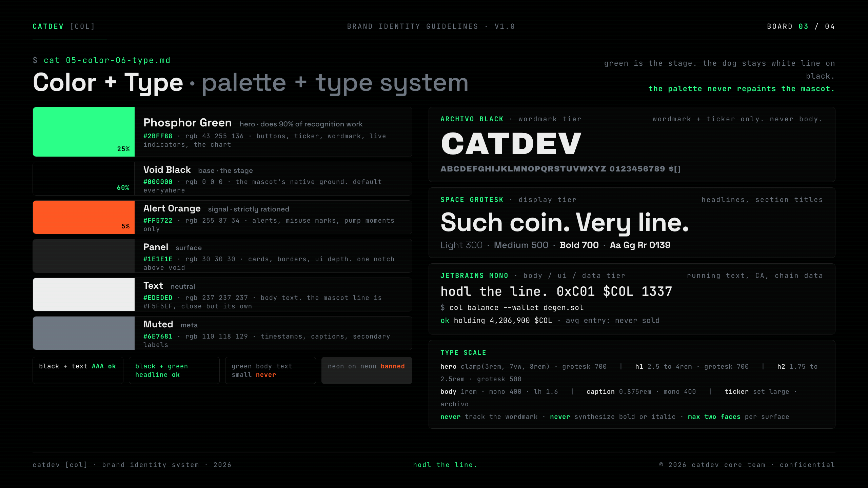Click the #6E7681 hex value
Image resolution: width=868 pixels, height=488 pixels.
point(158,337)
